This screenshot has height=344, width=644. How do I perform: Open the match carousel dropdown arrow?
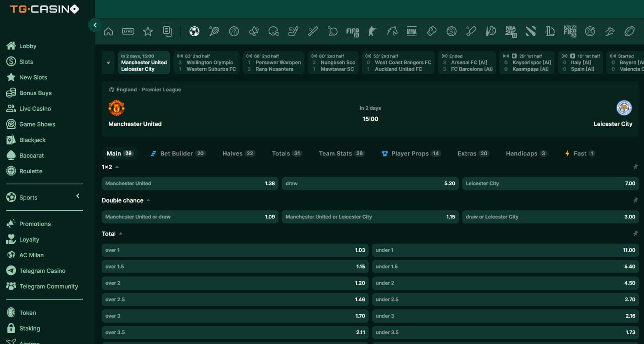(x=108, y=63)
